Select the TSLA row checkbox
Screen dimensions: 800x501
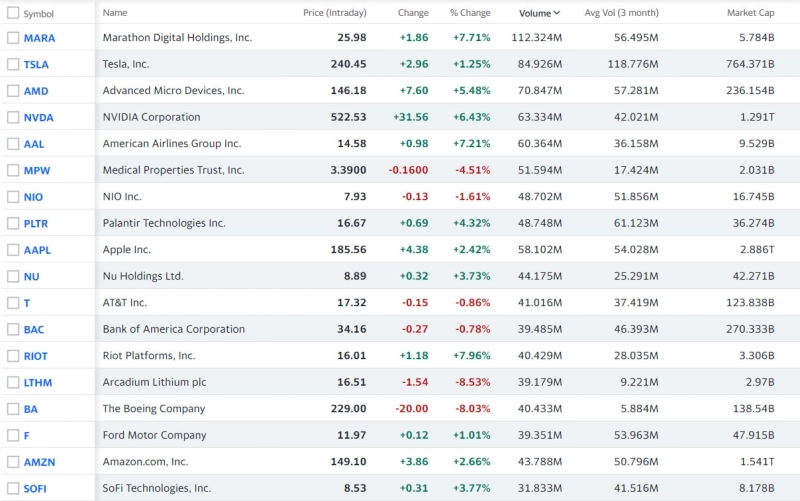coord(13,64)
